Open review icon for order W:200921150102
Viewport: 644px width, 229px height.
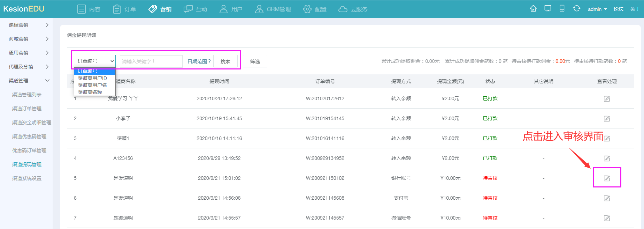click(x=607, y=178)
